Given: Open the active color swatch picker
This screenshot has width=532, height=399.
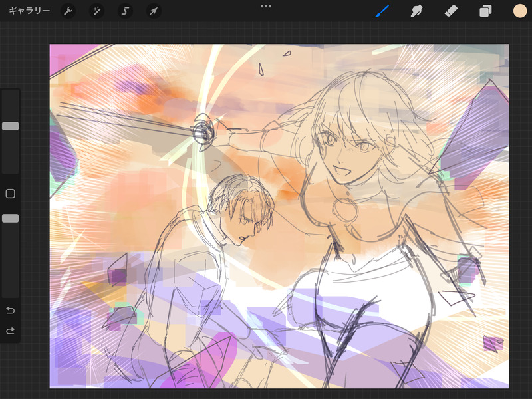Looking at the screenshot, I should pyautogui.click(x=519, y=11).
